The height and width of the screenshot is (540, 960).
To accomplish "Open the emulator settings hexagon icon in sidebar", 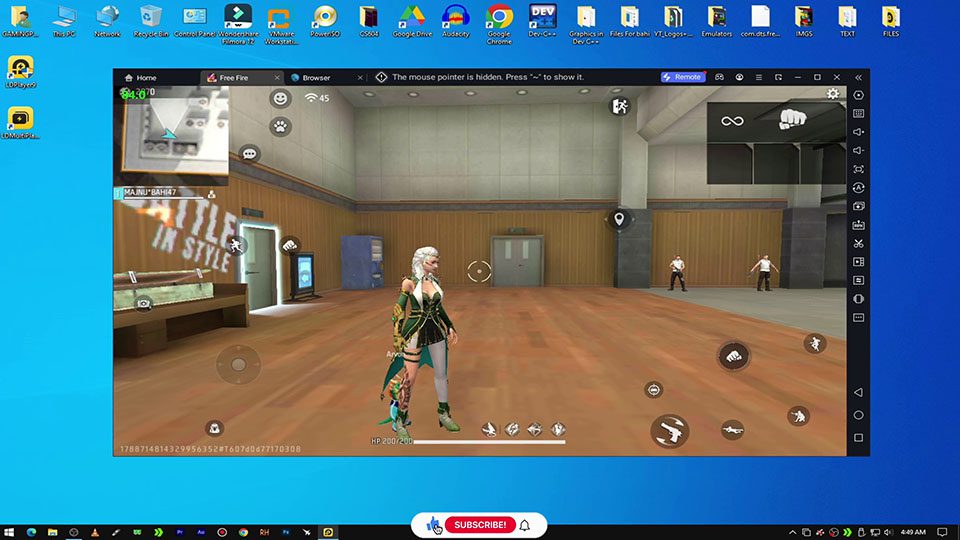I will (x=858, y=95).
